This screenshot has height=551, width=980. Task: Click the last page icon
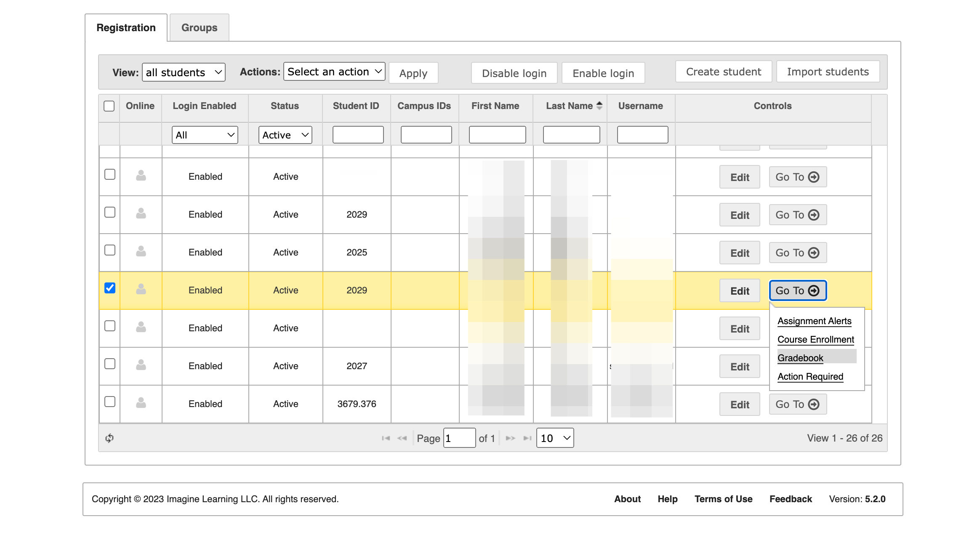tap(527, 438)
